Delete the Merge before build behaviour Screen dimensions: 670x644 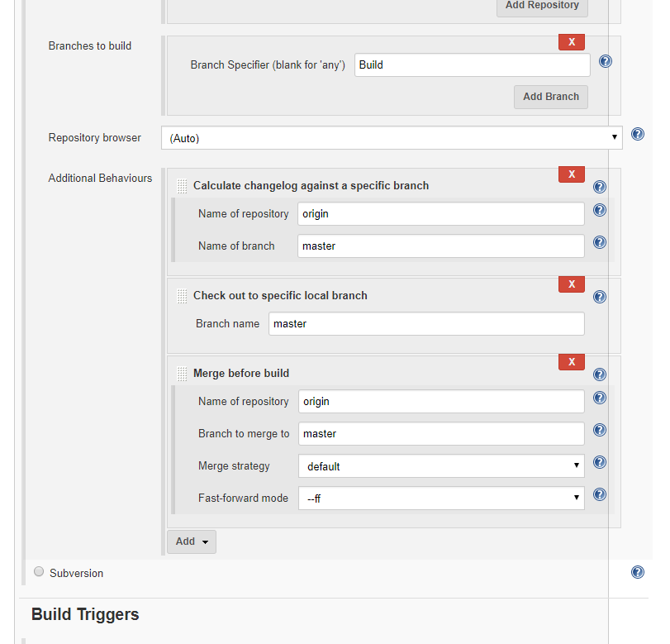click(x=571, y=362)
